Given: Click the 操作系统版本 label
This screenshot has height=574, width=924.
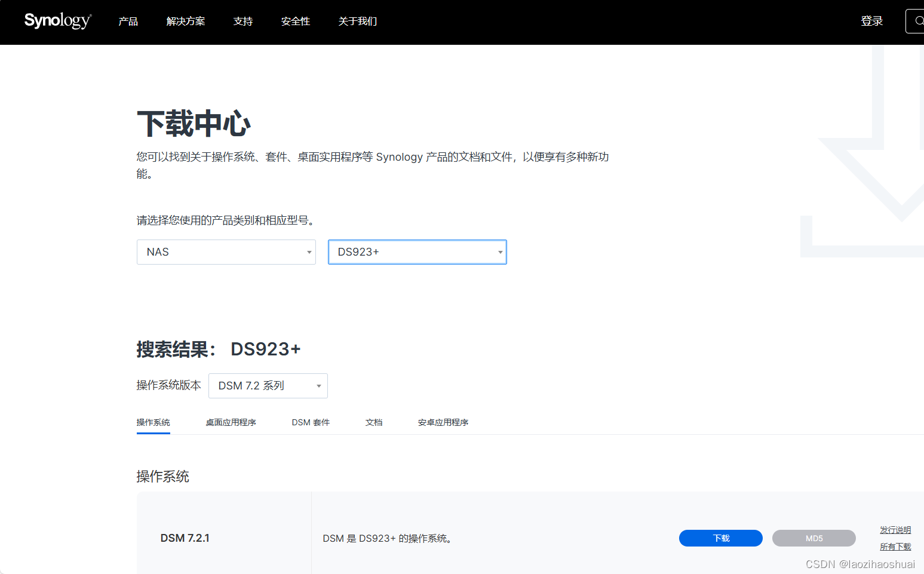Looking at the screenshot, I should click(168, 385).
